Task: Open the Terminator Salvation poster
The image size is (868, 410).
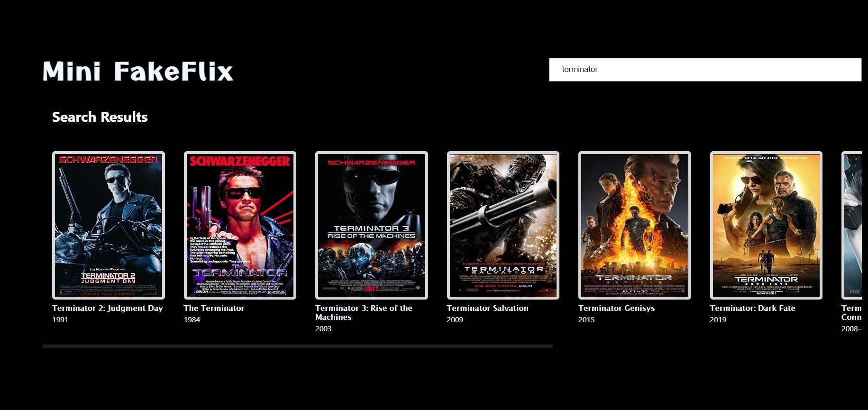Action: (503, 225)
